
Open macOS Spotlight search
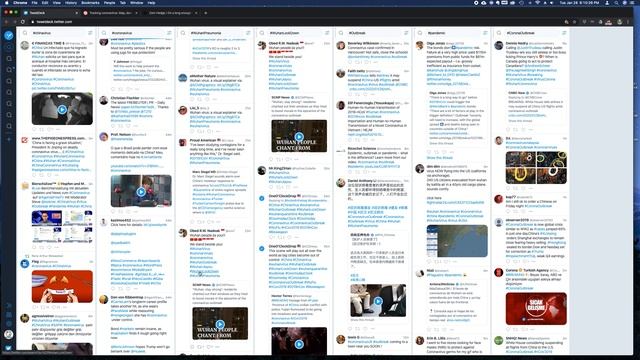pyautogui.click(x=616, y=3)
